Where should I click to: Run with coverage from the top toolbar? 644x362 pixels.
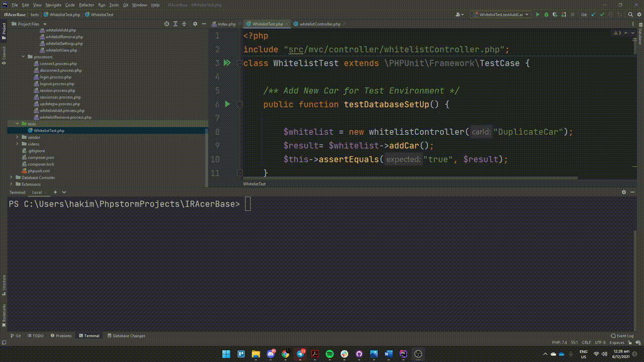pos(554,15)
